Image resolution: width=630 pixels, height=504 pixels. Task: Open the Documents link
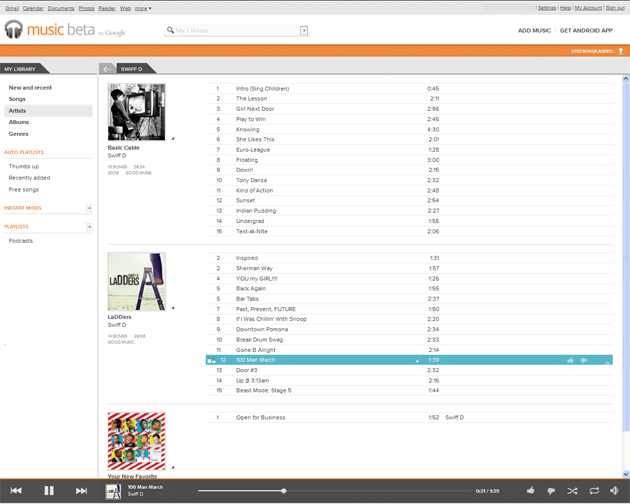61,8
